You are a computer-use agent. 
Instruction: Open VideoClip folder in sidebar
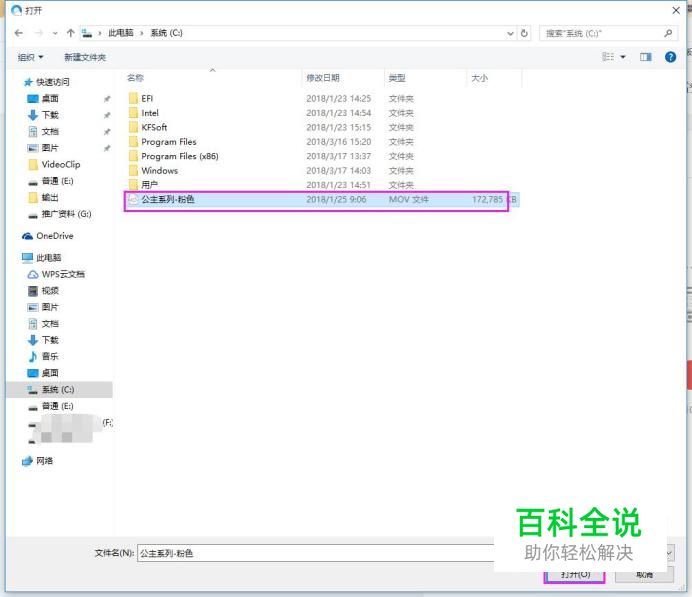tap(61, 165)
